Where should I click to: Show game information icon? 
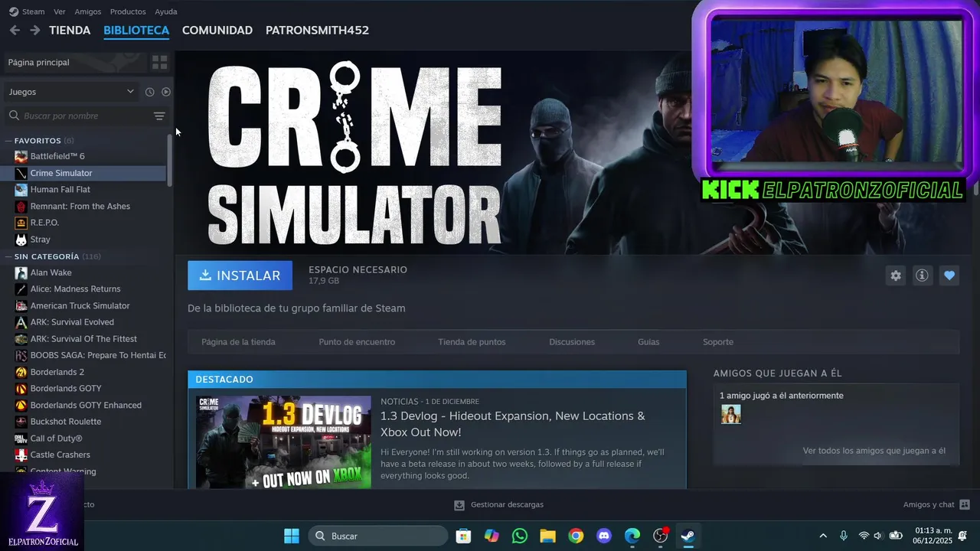[x=922, y=275]
